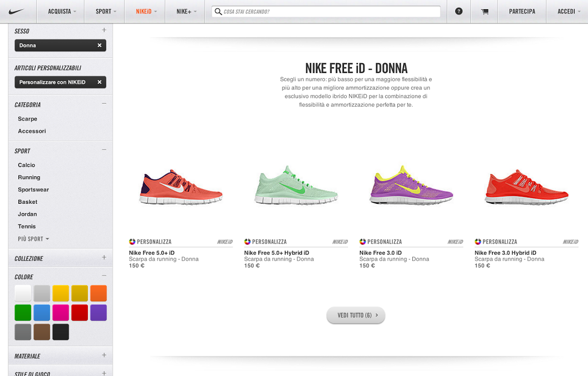
Task: Select the pink color swatch
Action: click(61, 313)
